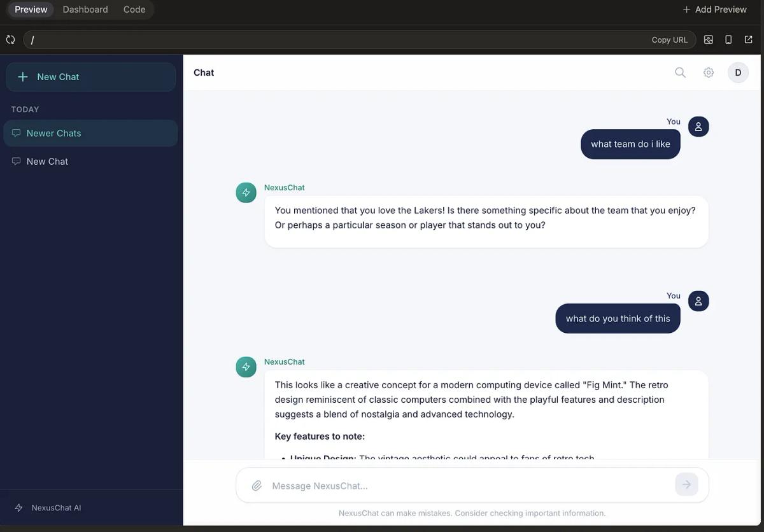Screen dimensions: 764x532
Task: Click the Add Preview button
Action: coord(714,9)
